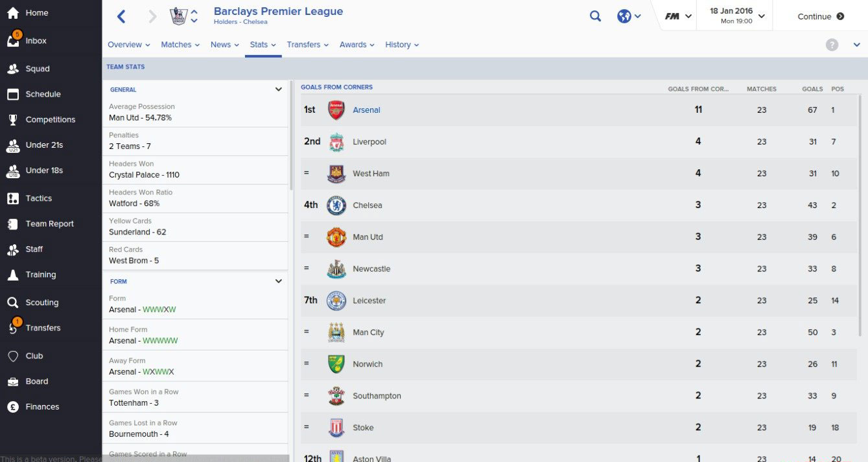Open the Transfers tab menu
868x462 pixels.
point(308,45)
